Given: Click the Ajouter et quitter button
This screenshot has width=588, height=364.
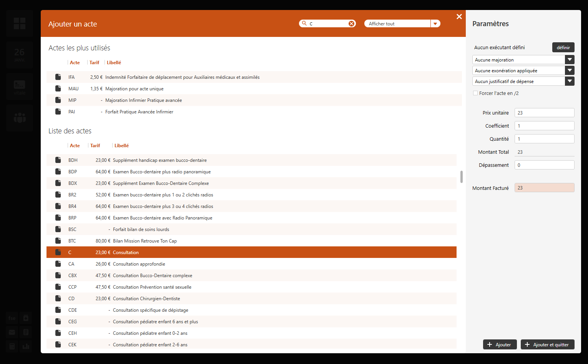Looking at the screenshot, I should pyautogui.click(x=547, y=344).
